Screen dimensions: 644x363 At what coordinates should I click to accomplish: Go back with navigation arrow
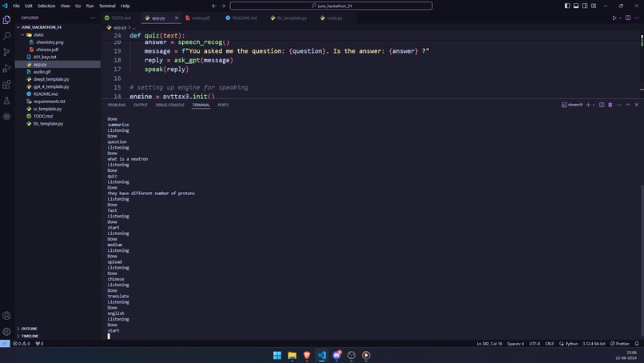(x=214, y=6)
